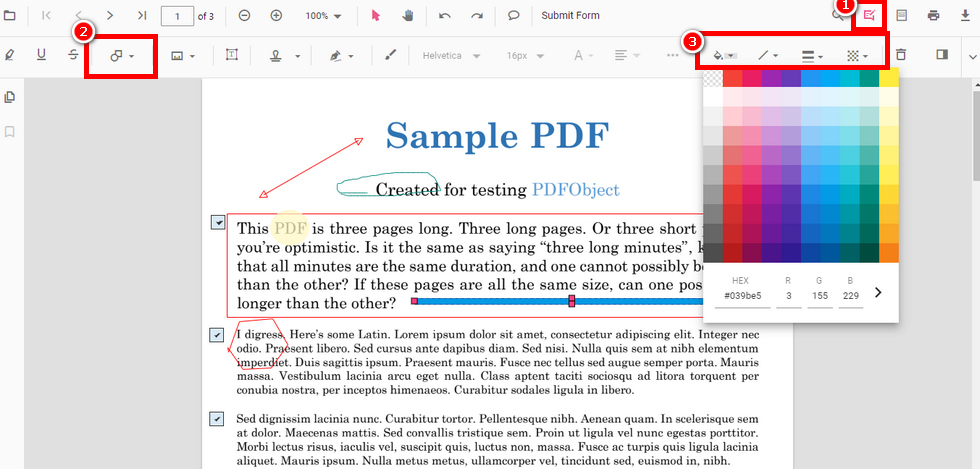
Task: Pick the yellow swatch in top row
Action: [x=888, y=78]
